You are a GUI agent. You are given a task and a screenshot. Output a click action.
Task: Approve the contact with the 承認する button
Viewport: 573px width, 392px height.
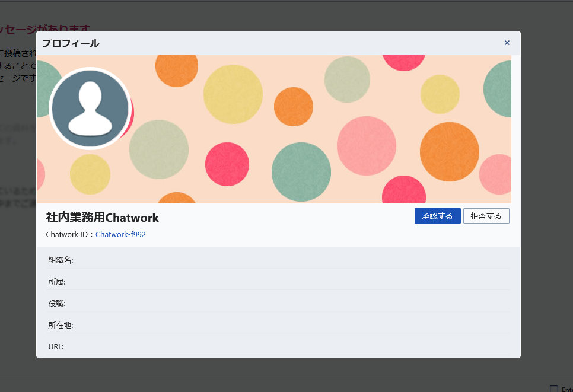coord(437,215)
